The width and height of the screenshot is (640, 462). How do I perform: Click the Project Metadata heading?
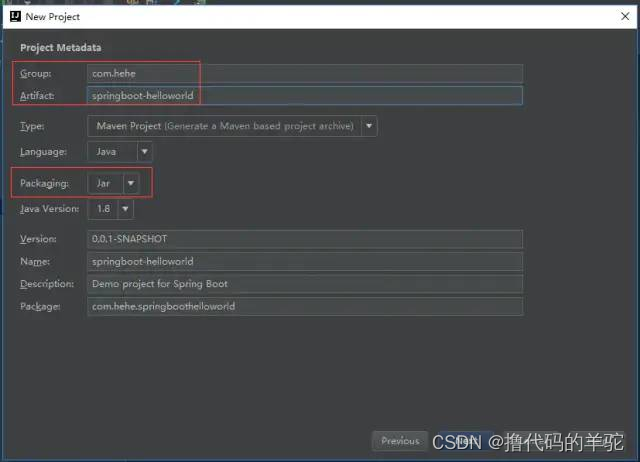pyautogui.click(x=61, y=48)
